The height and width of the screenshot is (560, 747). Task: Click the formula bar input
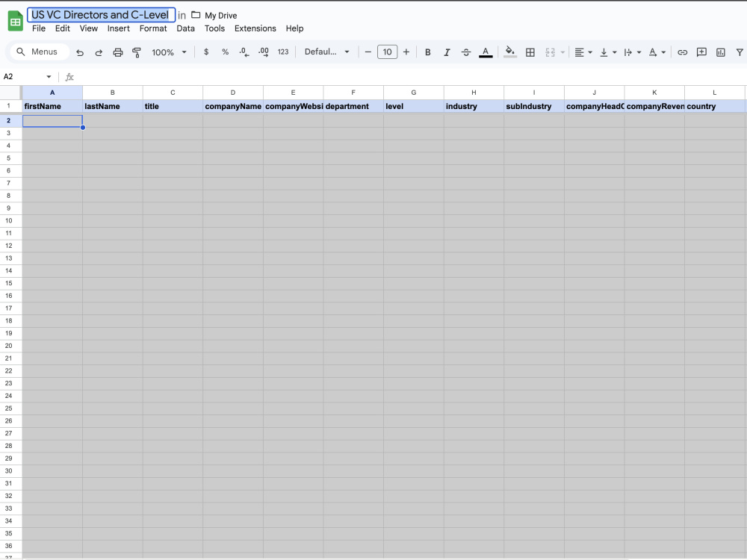pos(409,77)
